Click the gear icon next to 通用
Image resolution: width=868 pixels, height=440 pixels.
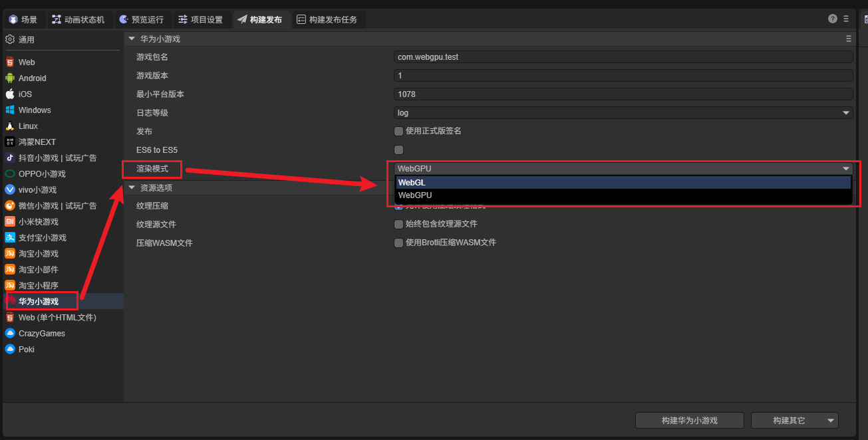click(10, 39)
